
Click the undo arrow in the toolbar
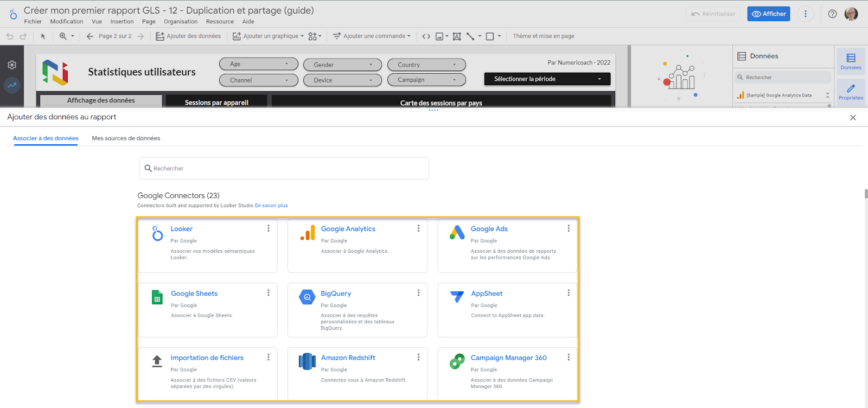click(10, 36)
